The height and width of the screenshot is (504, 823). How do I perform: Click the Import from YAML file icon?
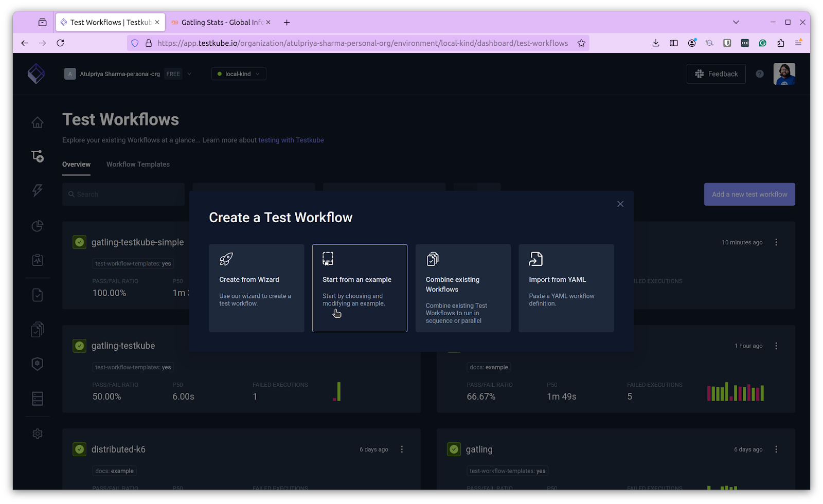pyautogui.click(x=536, y=259)
